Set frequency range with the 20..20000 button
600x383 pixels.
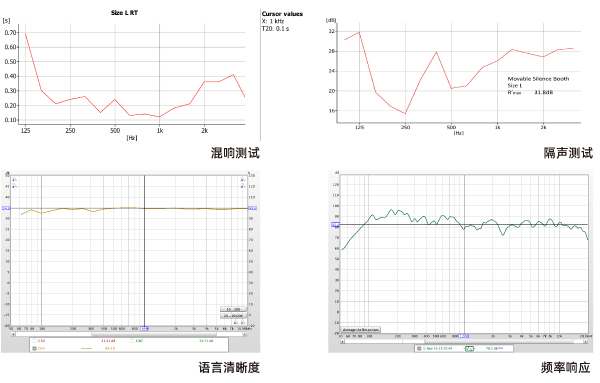(233, 316)
